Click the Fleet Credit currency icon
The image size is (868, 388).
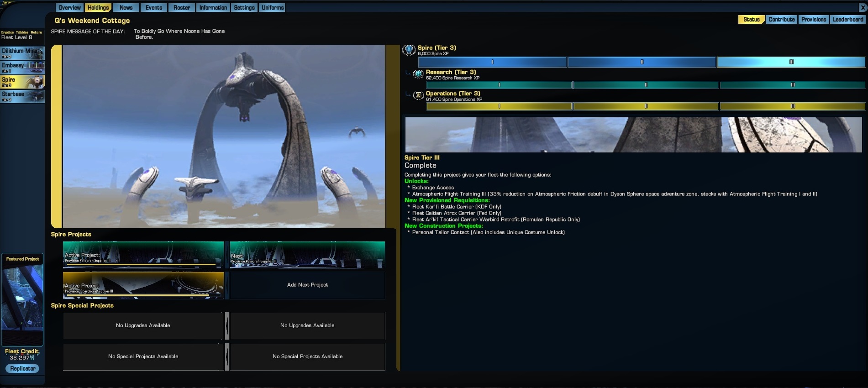pos(32,358)
